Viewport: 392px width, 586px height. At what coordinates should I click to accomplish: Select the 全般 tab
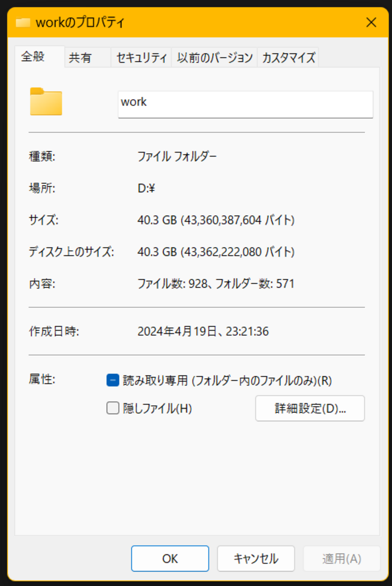[x=39, y=56]
